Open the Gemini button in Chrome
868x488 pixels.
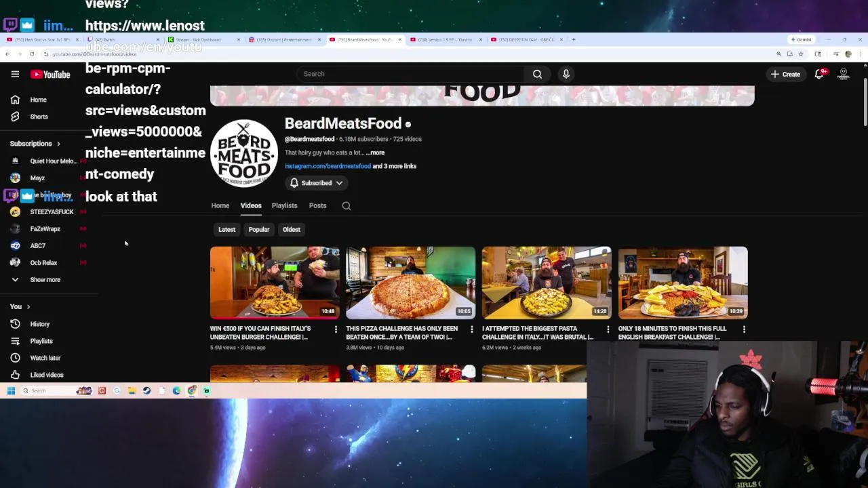point(801,39)
